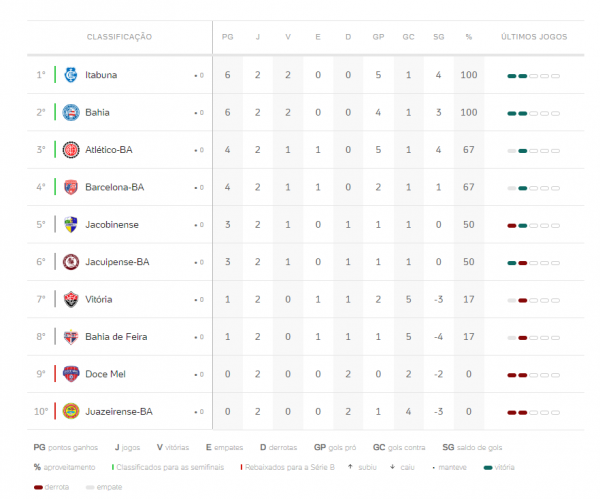The image size is (600, 499).
Task: Click Doce Mel's red defeat markers
Action: [517, 375]
